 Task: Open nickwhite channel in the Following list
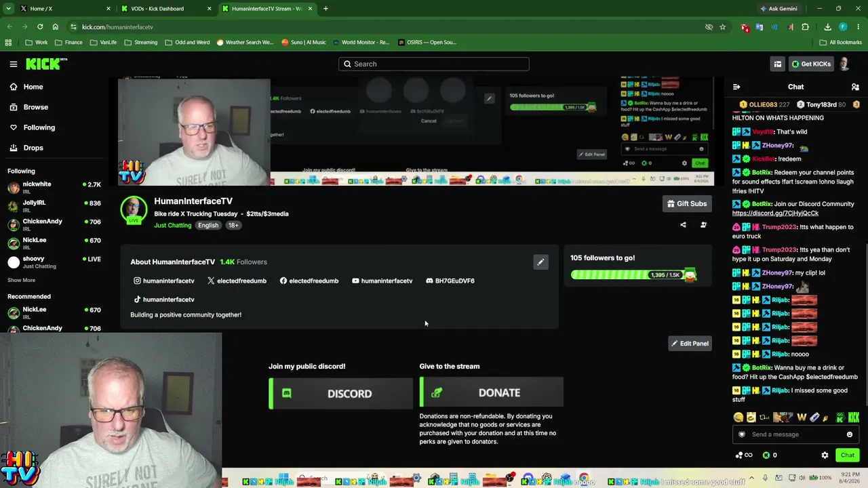(x=54, y=188)
